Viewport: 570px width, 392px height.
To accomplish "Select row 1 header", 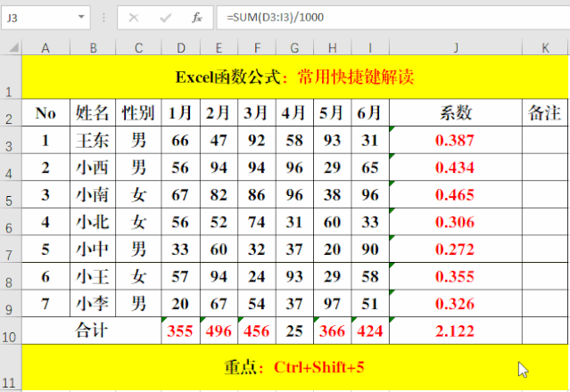I will (x=11, y=77).
